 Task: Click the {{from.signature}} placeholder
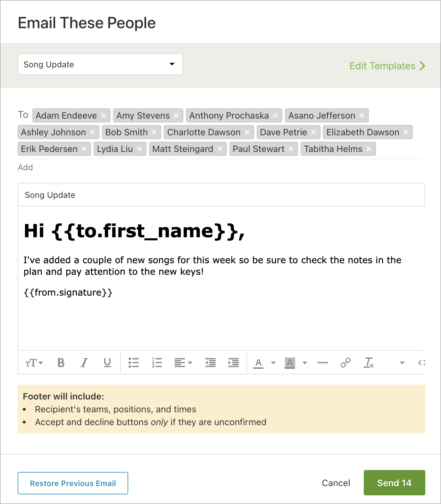pyautogui.click(x=68, y=292)
